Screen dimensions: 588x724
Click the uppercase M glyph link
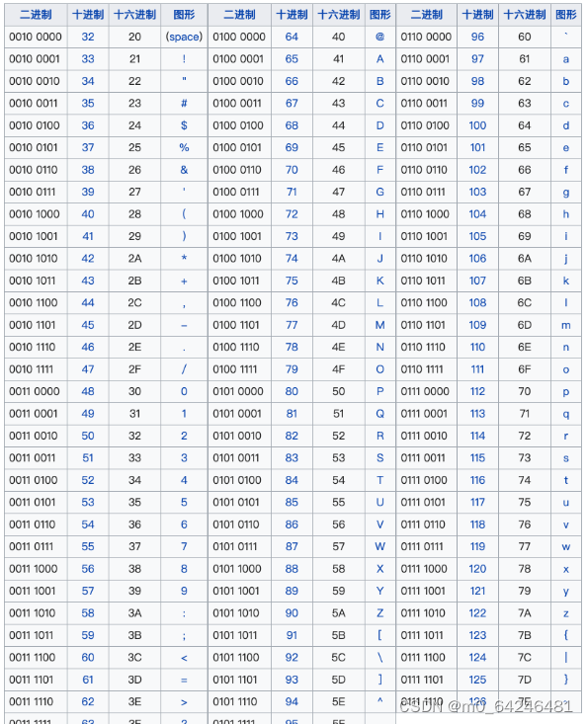click(379, 325)
